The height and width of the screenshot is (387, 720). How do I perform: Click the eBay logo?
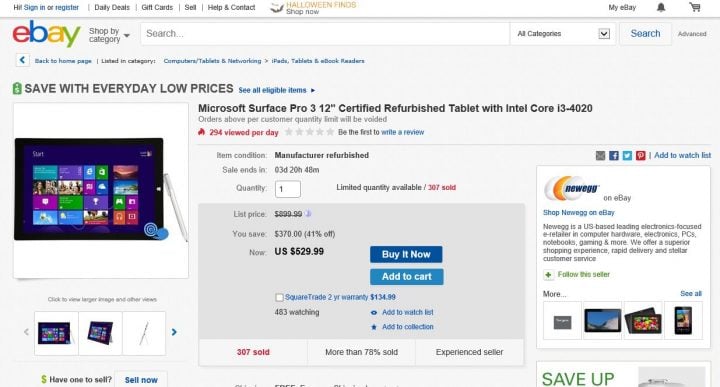pos(46,34)
